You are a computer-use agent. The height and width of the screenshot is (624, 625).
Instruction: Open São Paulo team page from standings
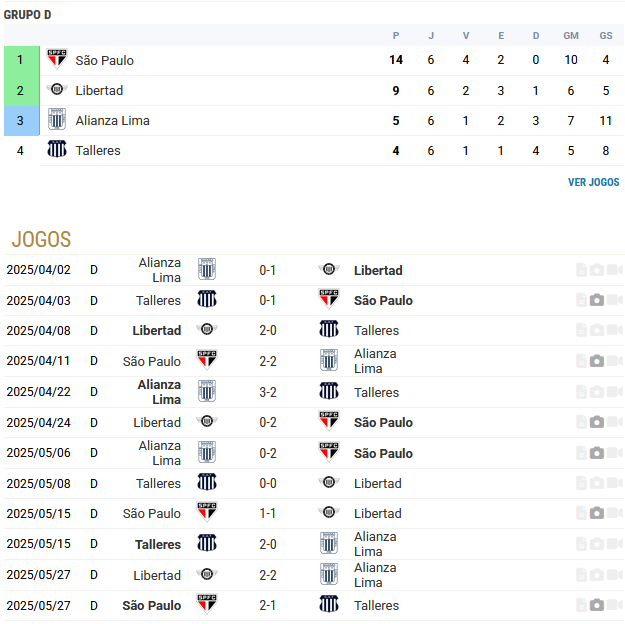tap(104, 60)
